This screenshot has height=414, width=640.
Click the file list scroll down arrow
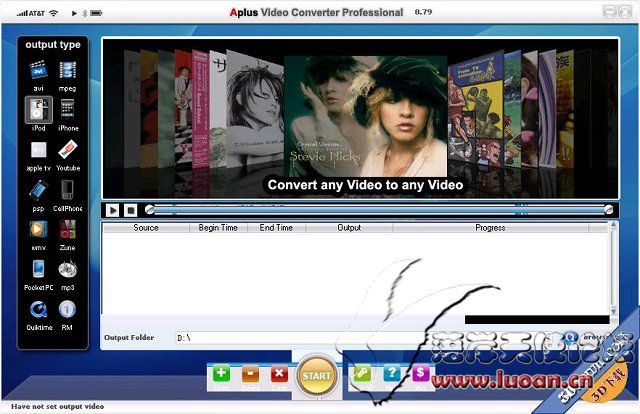(x=613, y=311)
